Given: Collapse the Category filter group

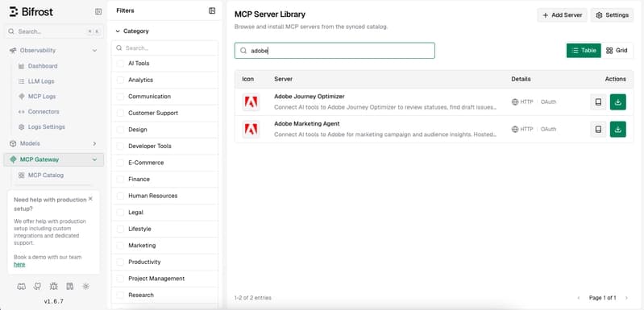Looking at the screenshot, I should click(x=132, y=31).
